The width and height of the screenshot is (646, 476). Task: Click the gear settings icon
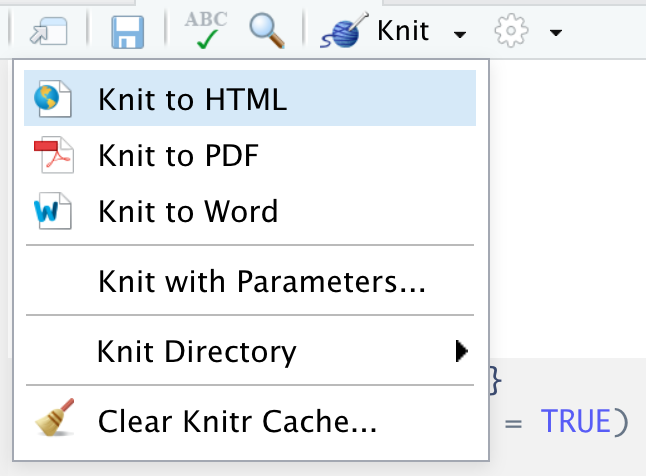click(511, 31)
